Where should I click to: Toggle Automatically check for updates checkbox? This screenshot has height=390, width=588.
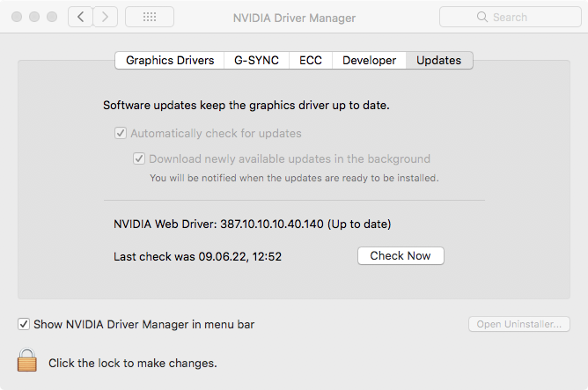121,134
